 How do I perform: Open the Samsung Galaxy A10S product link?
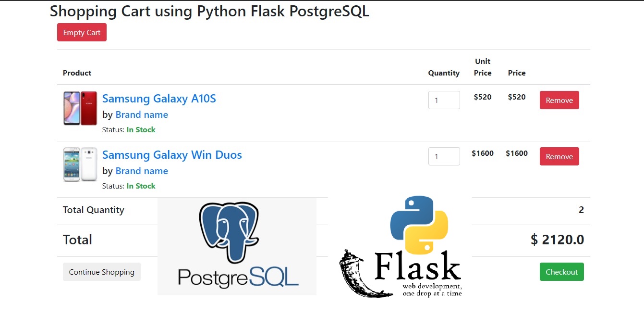(159, 99)
